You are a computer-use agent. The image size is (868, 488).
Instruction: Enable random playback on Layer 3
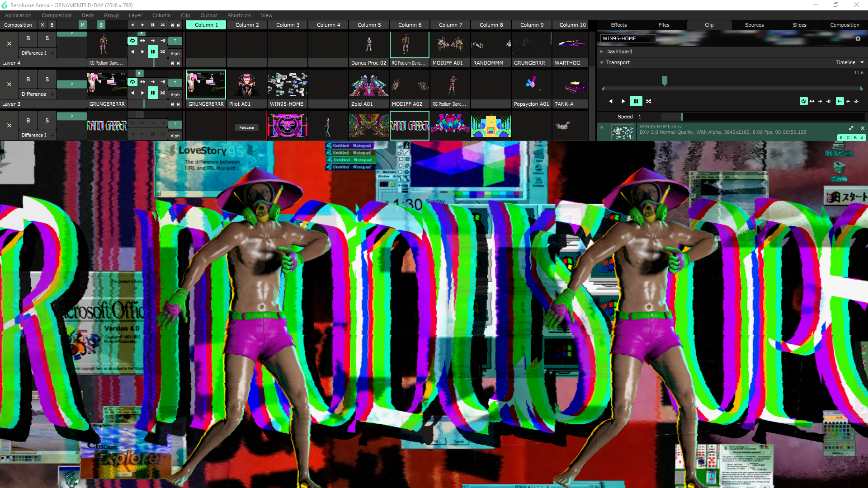tap(163, 93)
